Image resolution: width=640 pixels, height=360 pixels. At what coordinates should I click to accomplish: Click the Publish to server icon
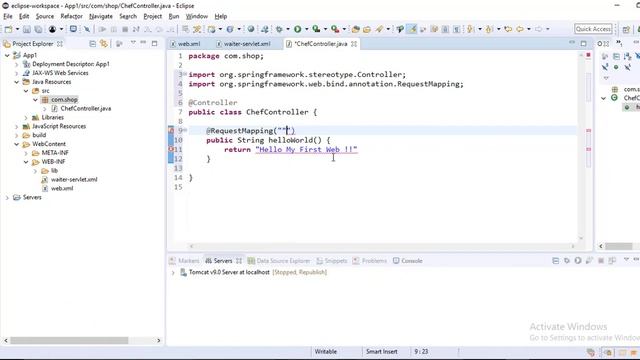[x=611, y=261]
